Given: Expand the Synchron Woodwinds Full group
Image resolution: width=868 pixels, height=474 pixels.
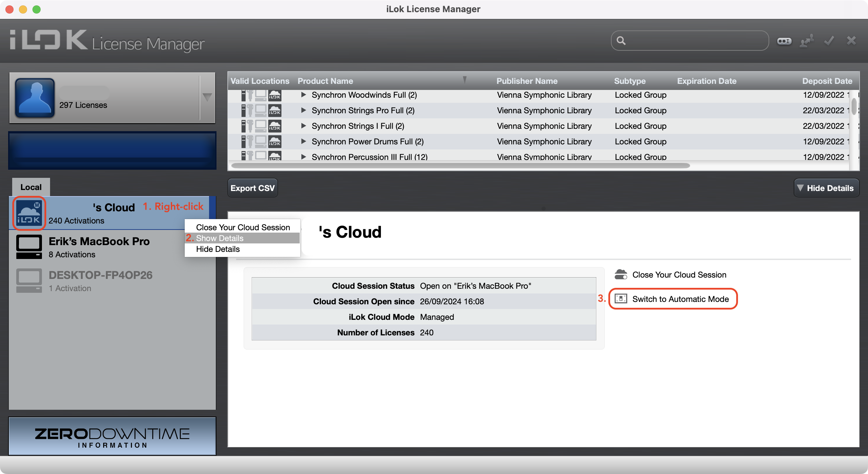Looking at the screenshot, I should pos(303,95).
